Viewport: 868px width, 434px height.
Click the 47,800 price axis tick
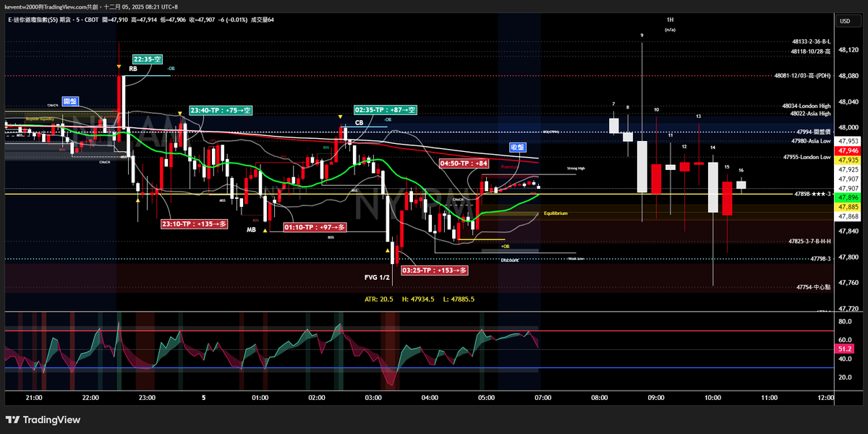[x=848, y=257]
